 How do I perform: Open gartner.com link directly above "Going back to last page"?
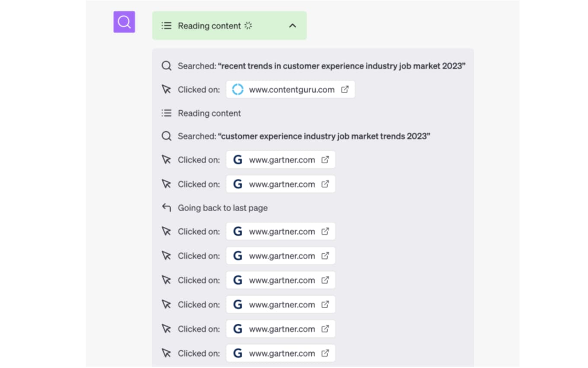(x=281, y=184)
